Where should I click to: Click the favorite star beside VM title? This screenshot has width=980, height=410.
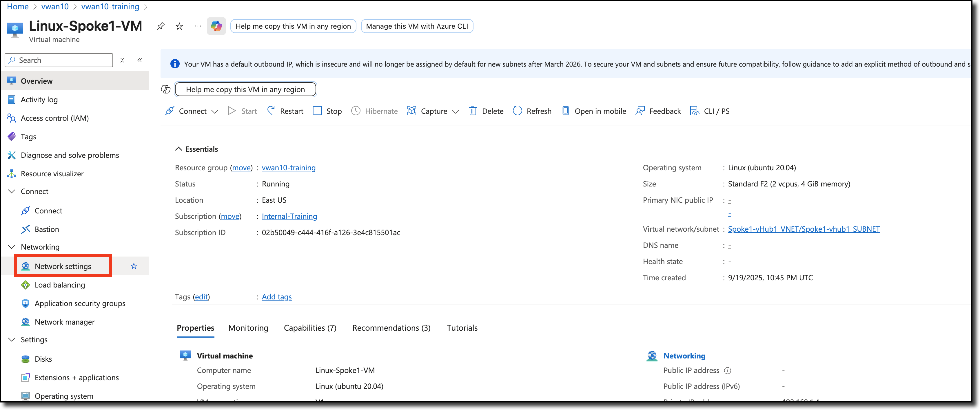pos(179,26)
